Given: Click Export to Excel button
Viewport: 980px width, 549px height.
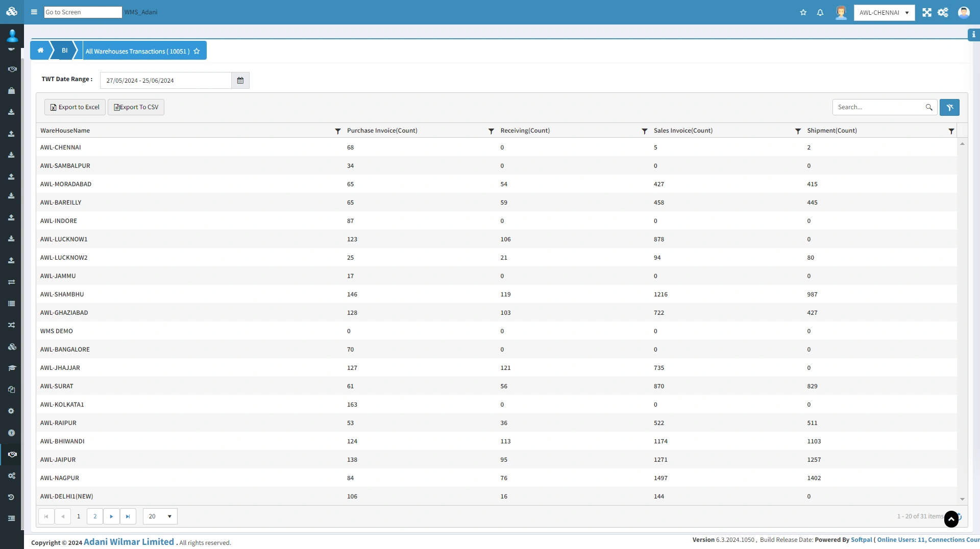Looking at the screenshot, I should 75,107.
